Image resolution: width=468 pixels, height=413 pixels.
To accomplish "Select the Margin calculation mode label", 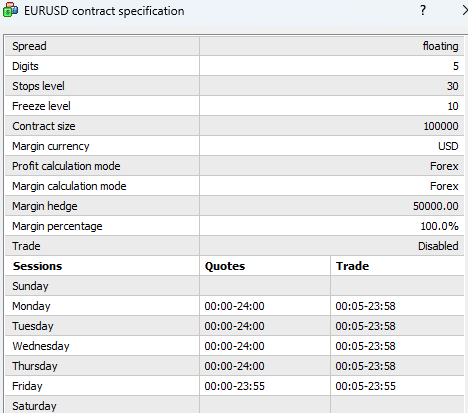I will [x=69, y=186].
